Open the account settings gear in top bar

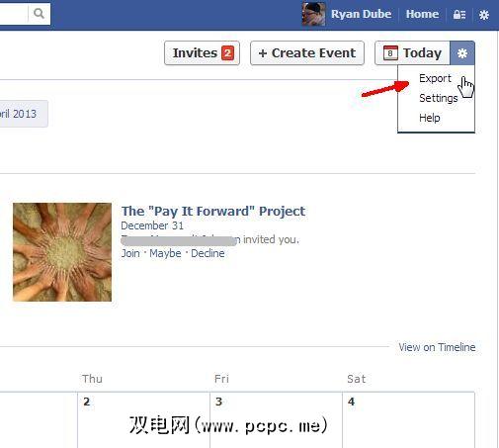pos(484,15)
